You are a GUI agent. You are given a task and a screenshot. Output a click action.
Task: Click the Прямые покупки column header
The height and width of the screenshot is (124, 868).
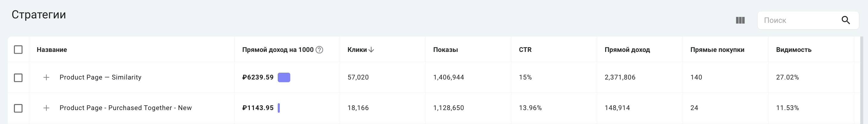[x=717, y=50]
